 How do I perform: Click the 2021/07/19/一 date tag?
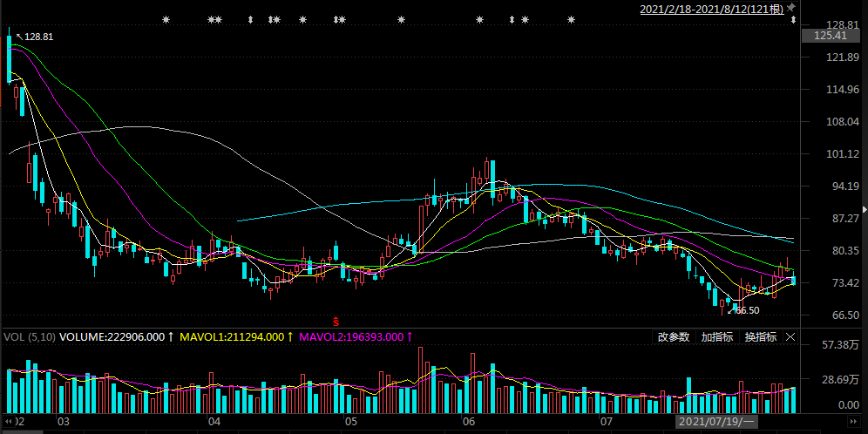coord(715,422)
